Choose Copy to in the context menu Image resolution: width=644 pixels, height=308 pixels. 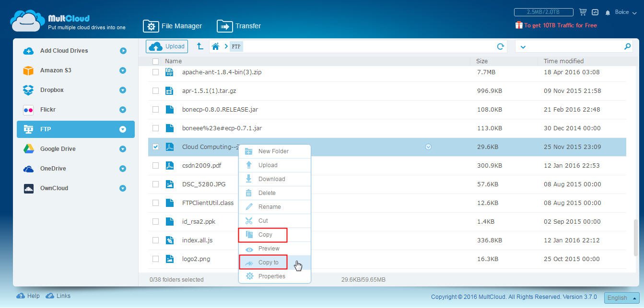pyautogui.click(x=268, y=262)
